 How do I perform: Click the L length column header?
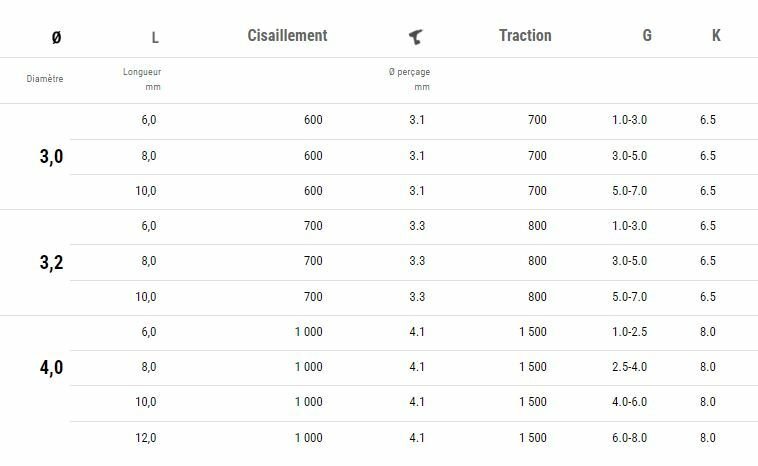point(155,38)
